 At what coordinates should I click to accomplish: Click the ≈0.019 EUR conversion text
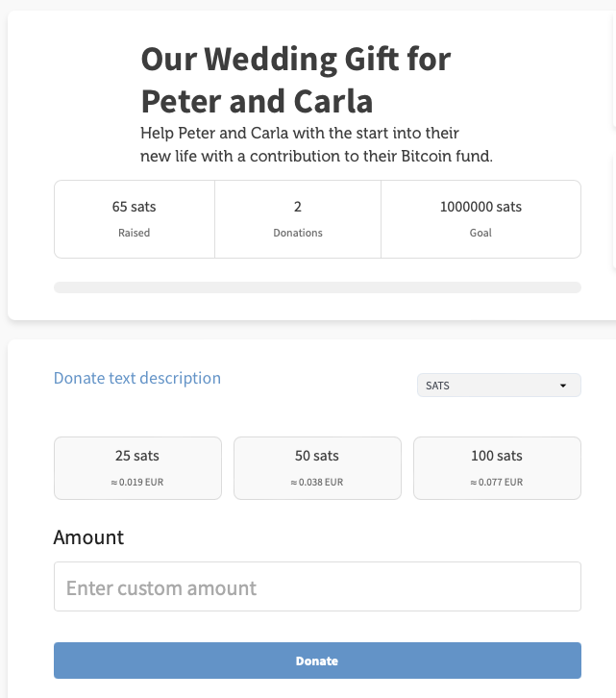tap(137, 483)
